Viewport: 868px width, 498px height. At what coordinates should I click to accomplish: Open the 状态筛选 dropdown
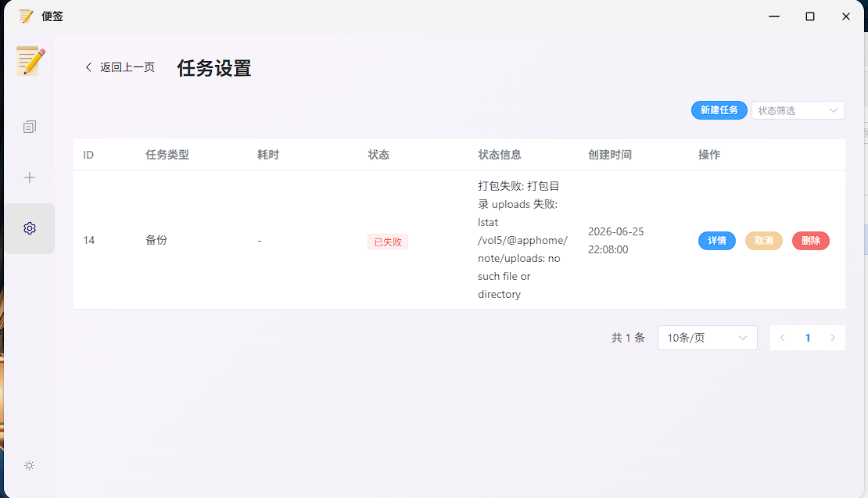click(798, 110)
